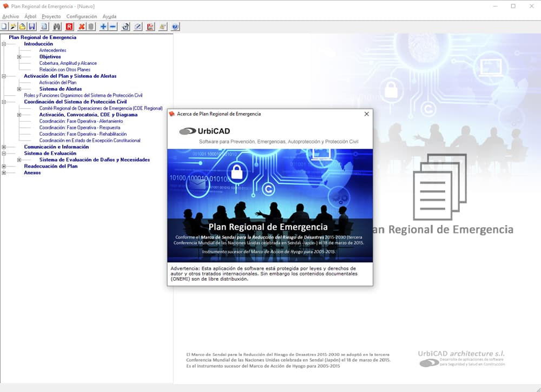Select the Readecuación del Plan label
541x392 pixels.
coord(51,166)
